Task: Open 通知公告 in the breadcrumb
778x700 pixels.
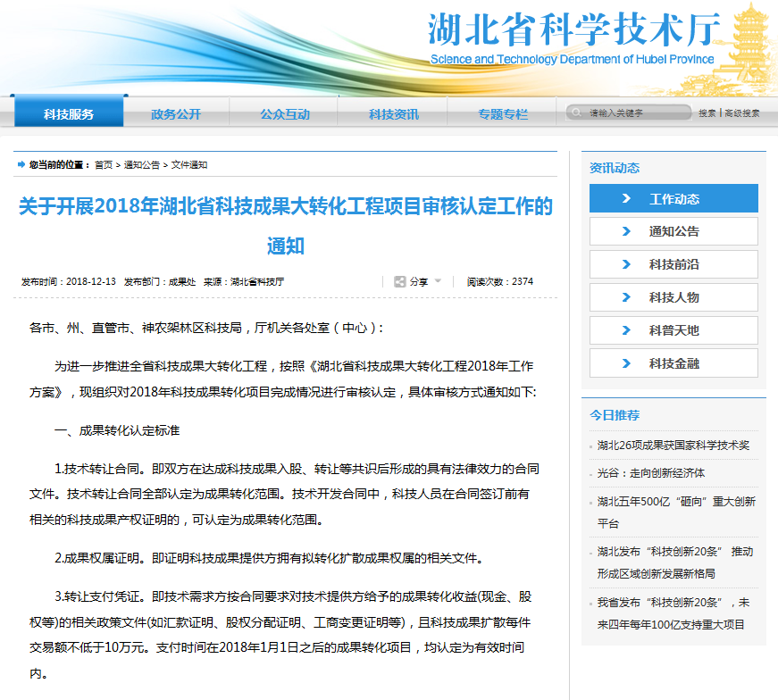Action: click(142, 164)
